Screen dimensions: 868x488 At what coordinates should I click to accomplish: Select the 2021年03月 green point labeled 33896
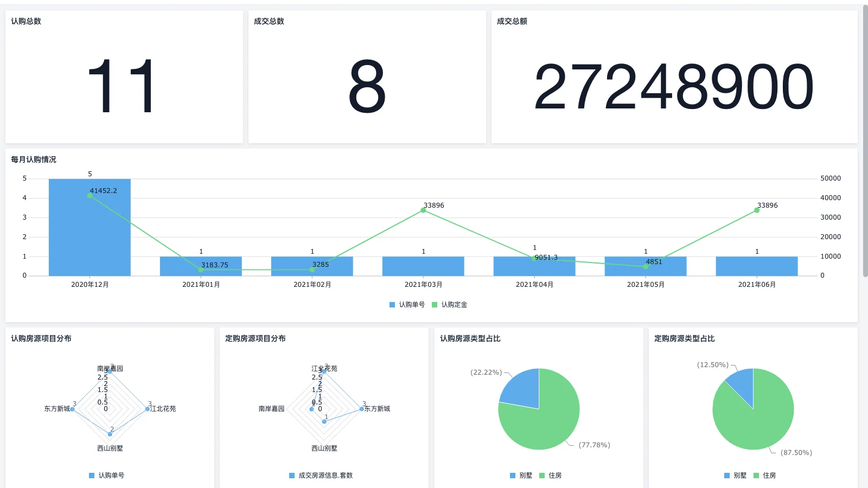pyautogui.click(x=423, y=210)
